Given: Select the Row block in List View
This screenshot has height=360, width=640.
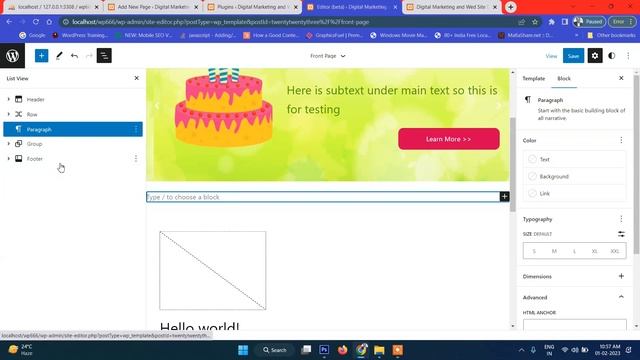Looking at the screenshot, I should pyautogui.click(x=73, y=114).
